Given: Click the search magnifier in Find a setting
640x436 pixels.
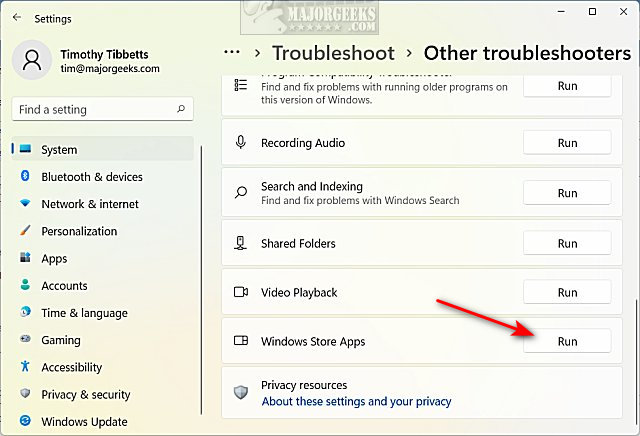Looking at the screenshot, I should coord(181,109).
